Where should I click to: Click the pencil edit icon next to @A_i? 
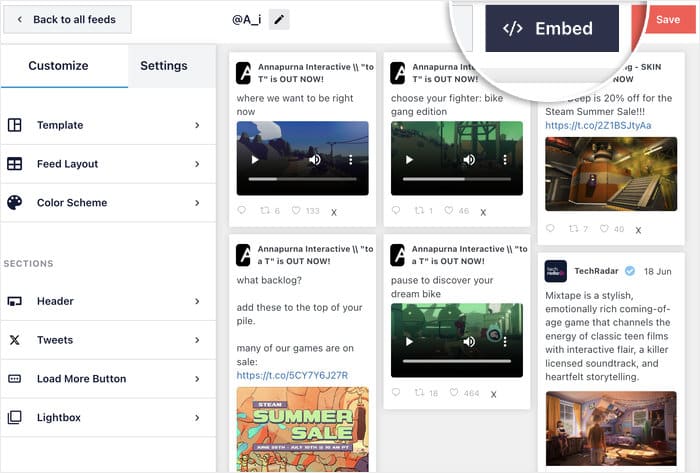tap(279, 20)
